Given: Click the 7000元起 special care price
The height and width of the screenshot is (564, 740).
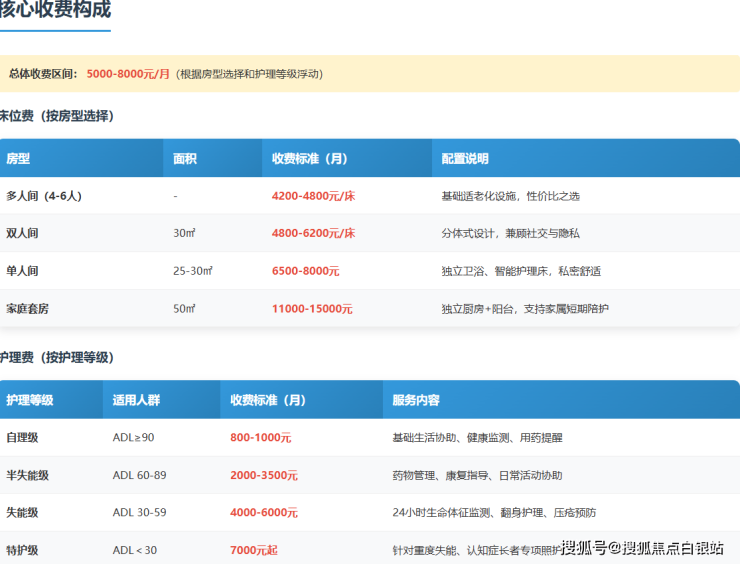Looking at the screenshot, I should click(x=254, y=550).
